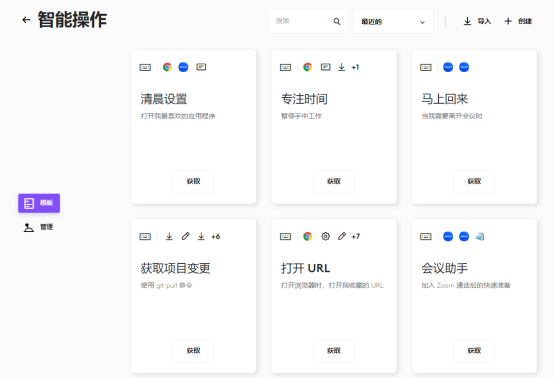The width and height of the screenshot is (554, 378).
Task: Click the Chrome icon in 清晨设置 card
Action: [167, 67]
